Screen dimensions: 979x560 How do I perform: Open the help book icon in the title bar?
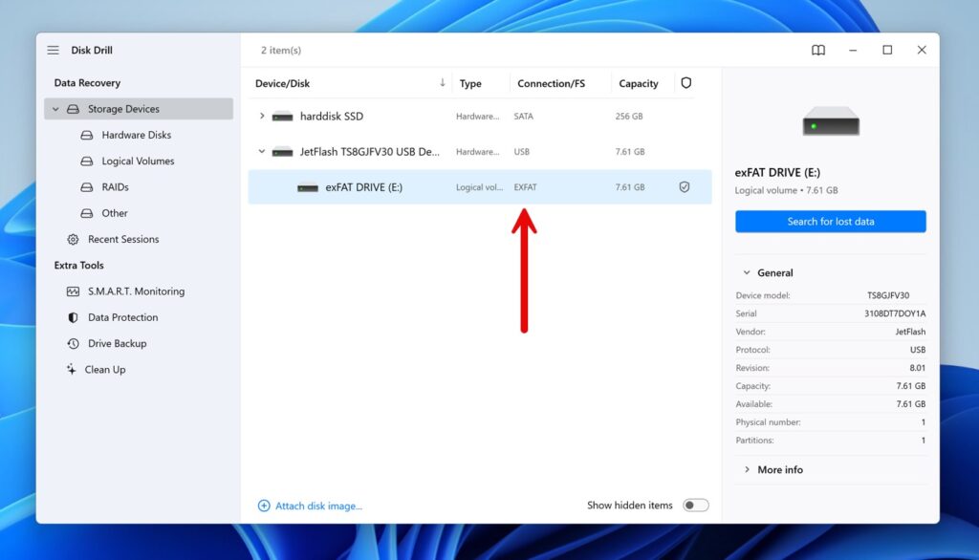click(x=818, y=50)
